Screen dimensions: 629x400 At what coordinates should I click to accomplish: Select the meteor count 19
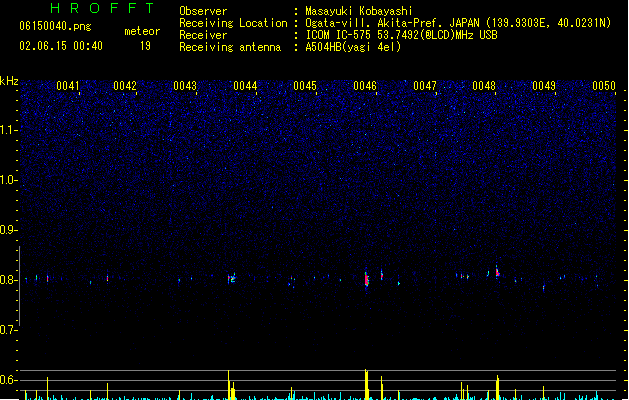pos(145,46)
